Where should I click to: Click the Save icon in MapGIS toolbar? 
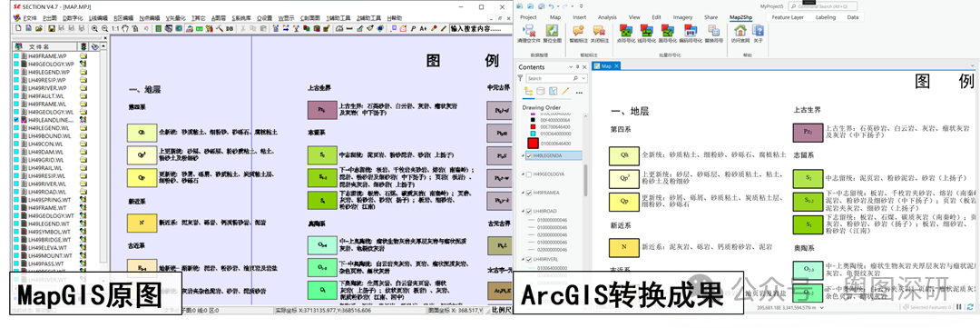point(52,28)
